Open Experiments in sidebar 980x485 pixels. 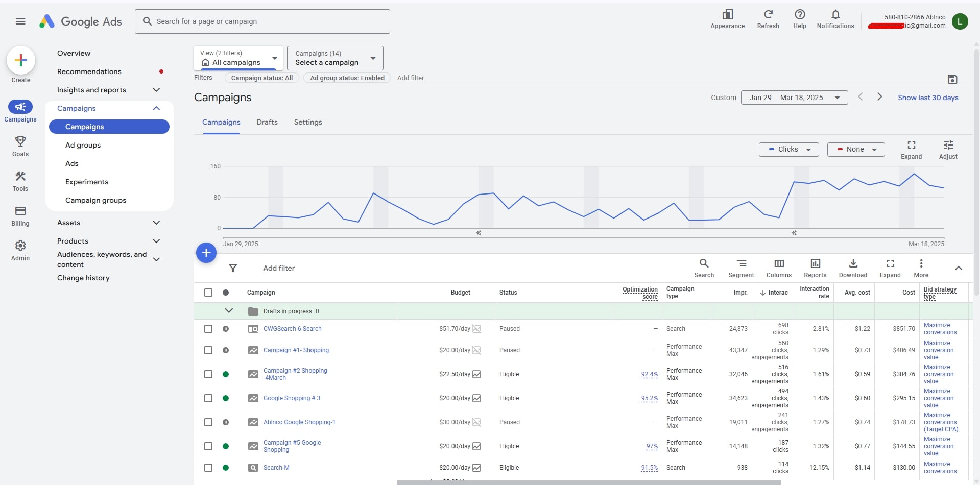pos(87,182)
